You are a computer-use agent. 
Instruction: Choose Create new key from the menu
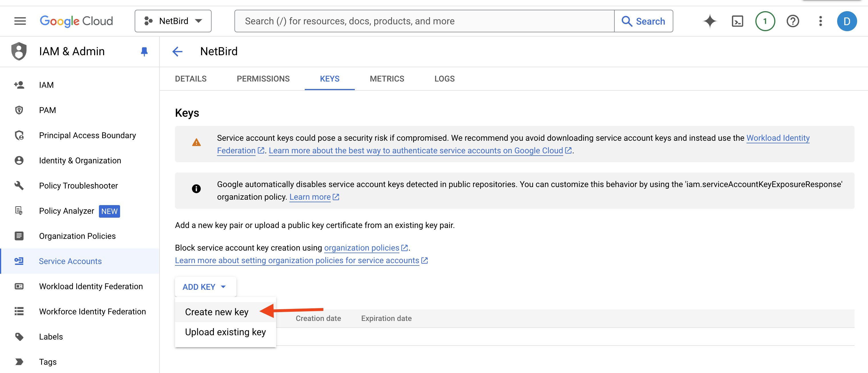pos(216,312)
